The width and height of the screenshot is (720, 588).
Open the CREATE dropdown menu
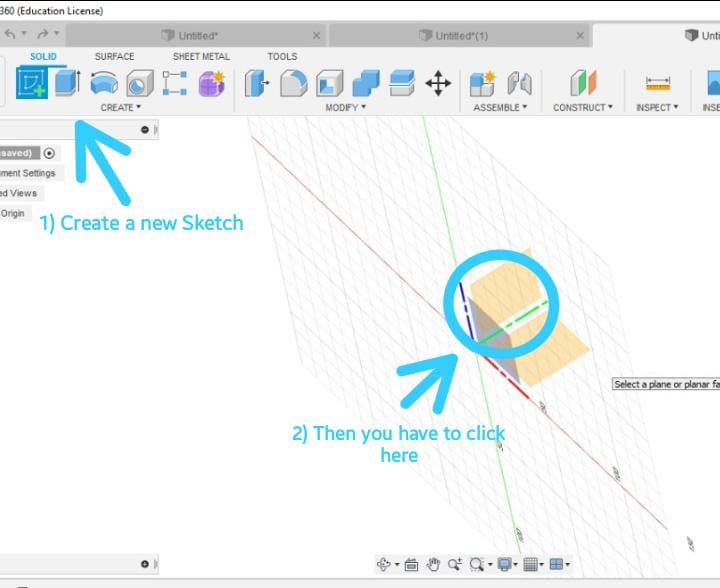click(x=121, y=107)
